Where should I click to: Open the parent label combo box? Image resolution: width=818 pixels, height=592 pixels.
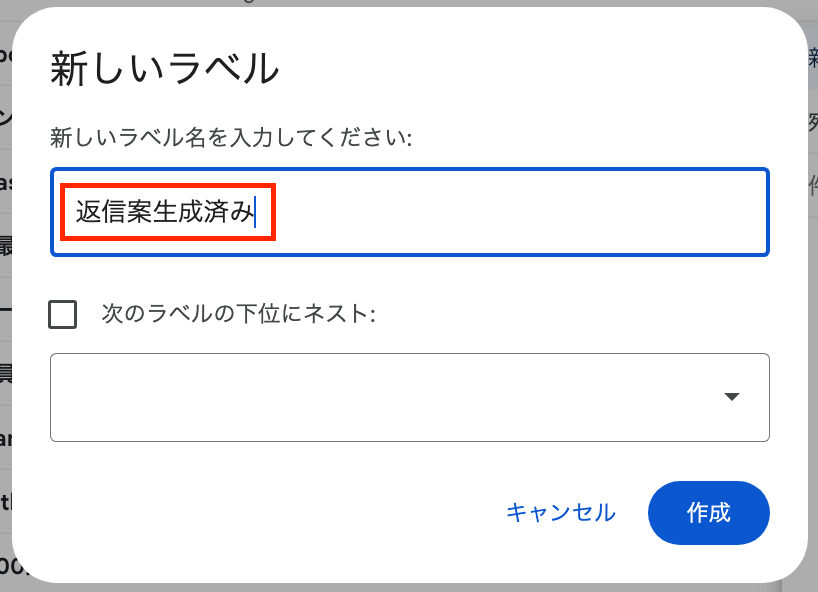tap(409, 397)
